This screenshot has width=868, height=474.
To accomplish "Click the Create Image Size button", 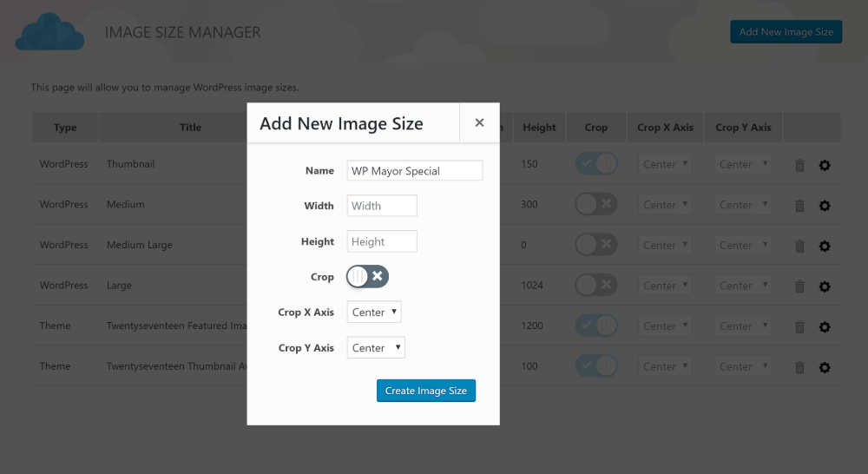I will click(426, 391).
